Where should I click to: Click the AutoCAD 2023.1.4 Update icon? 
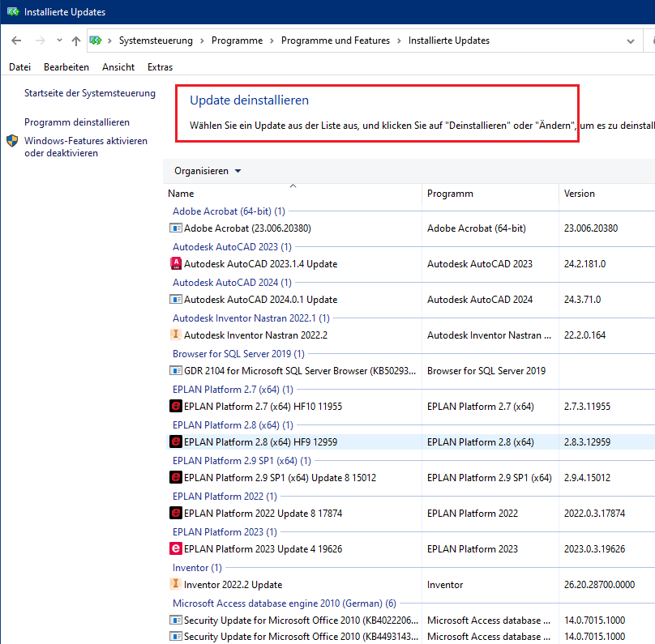[175, 263]
